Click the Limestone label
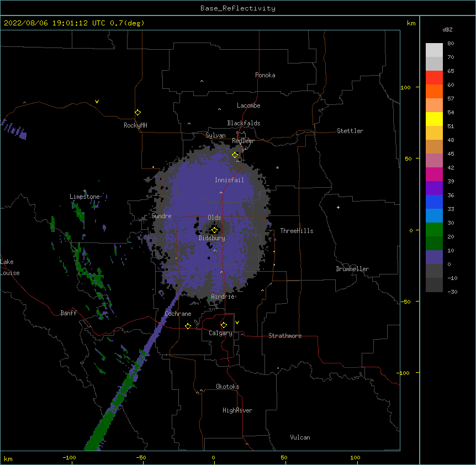The image size is (476, 465). tap(84, 197)
